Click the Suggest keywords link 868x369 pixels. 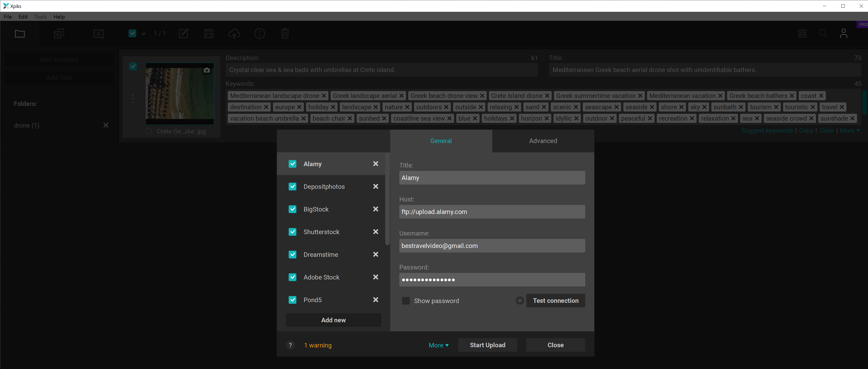(x=767, y=130)
